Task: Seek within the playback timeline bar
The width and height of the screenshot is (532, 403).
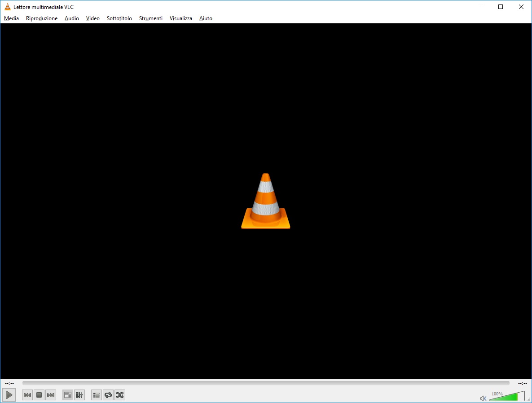Action: (266, 383)
